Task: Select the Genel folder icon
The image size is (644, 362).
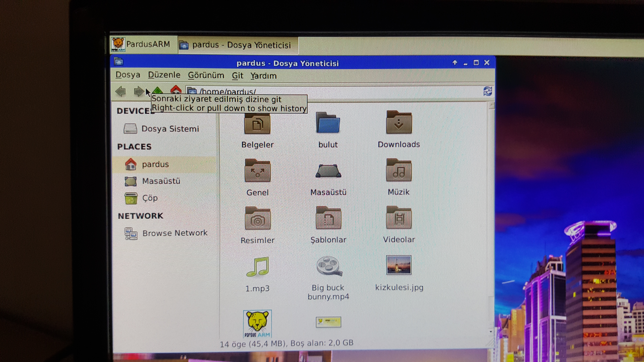Action: point(258,170)
